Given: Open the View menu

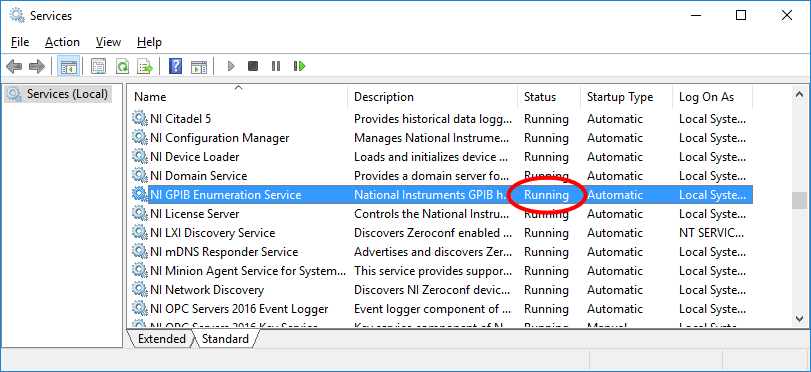Looking at the screenshot, I should 108,42.
